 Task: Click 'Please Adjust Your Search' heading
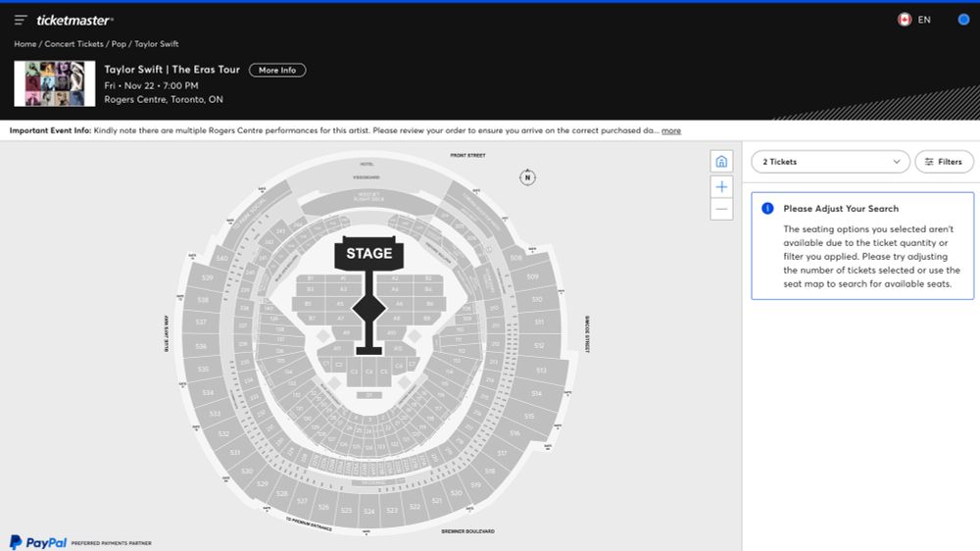(x=841, y=208)
